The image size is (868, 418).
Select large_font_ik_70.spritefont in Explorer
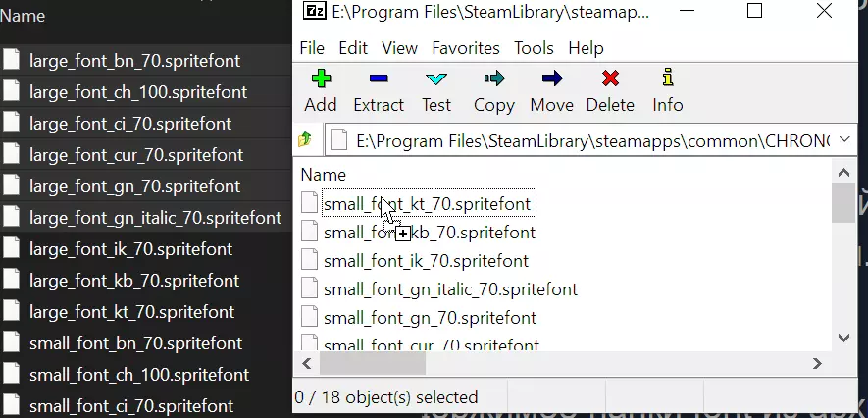[130, 249]
